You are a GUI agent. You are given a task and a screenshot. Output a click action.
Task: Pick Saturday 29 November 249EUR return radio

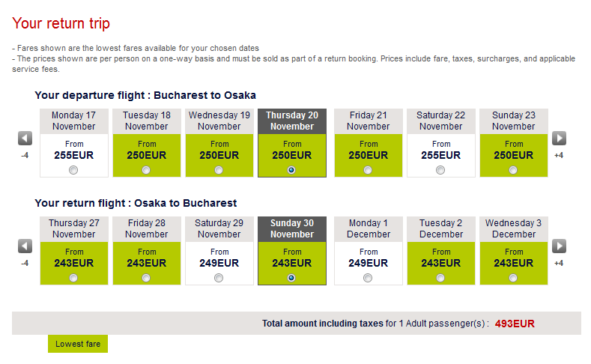[219, 278]
